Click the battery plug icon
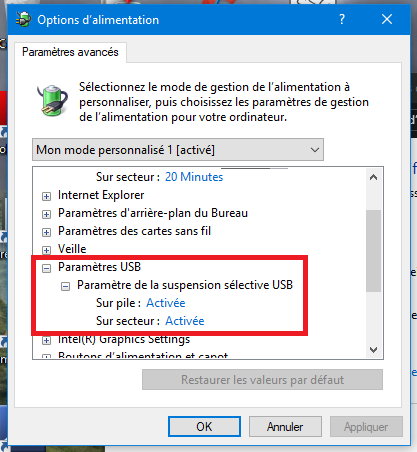Viewport: 417px width, 452px height. coord(52,100)
